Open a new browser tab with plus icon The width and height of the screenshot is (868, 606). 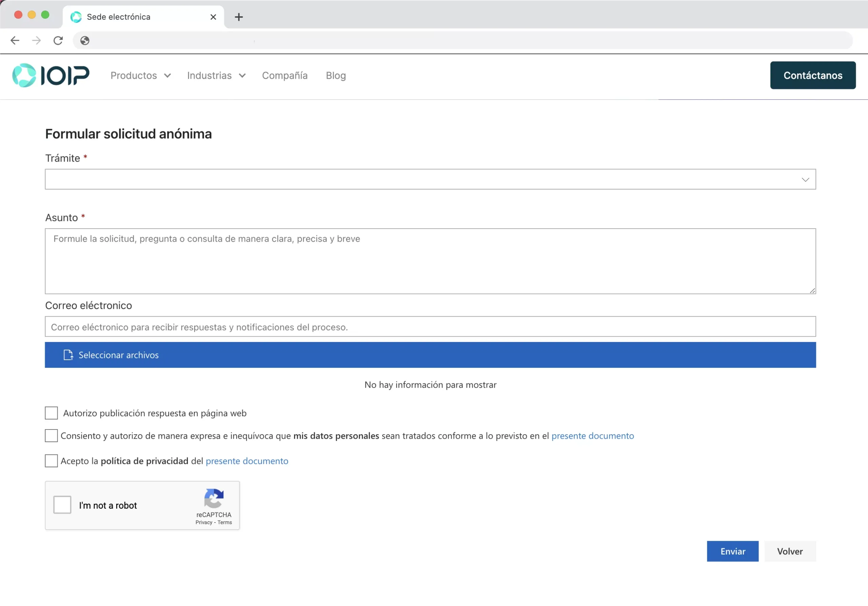[239, 17]
